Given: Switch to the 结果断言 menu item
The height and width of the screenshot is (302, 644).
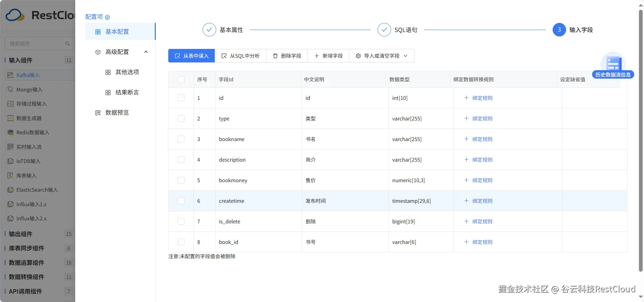Looking at the screenshot, I should (127, 92).
